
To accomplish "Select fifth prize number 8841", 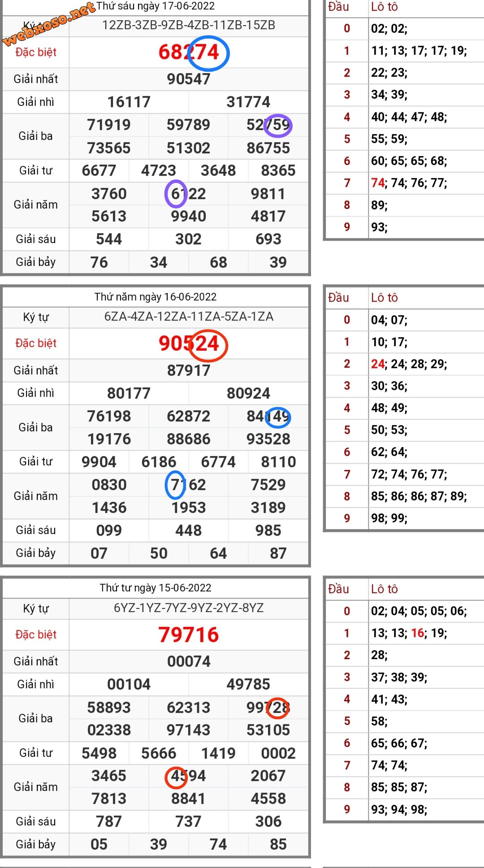I will click(x=189, y=799).
